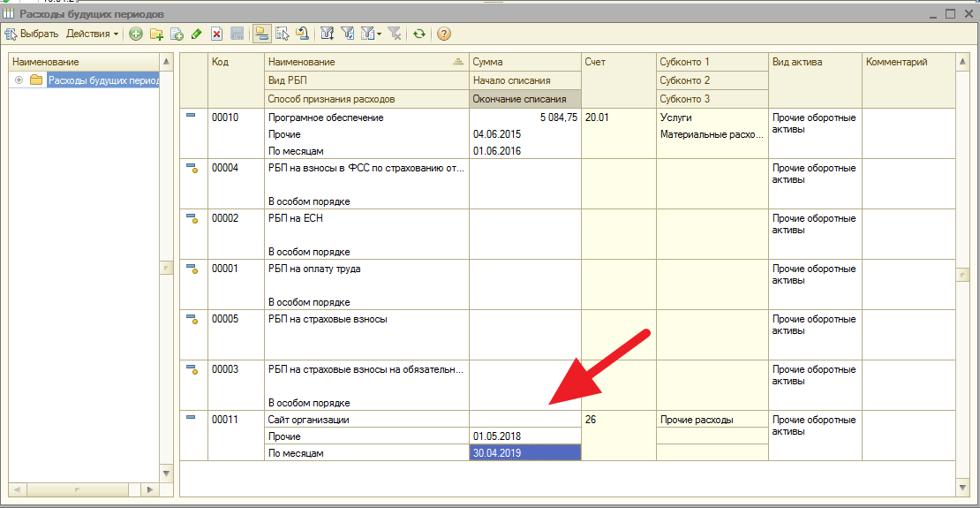Click the green Refresh list icon
This screenshot has height=508, width=980.
tap(419, 34)
